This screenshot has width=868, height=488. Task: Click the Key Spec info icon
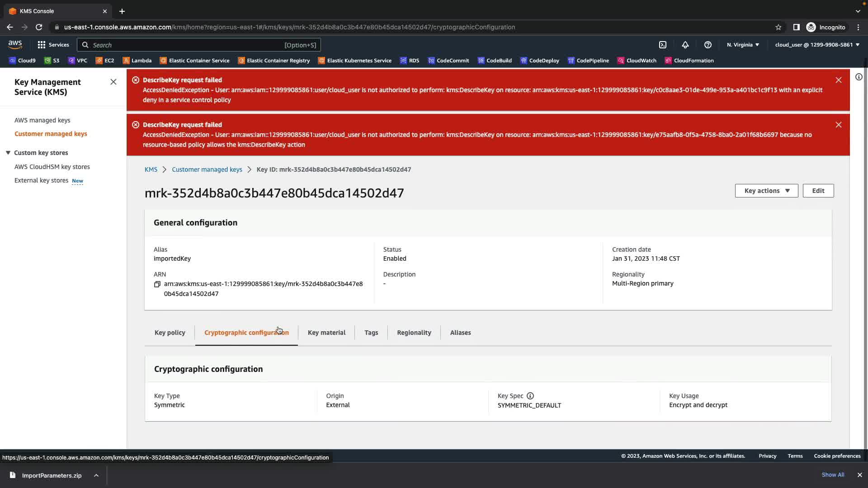pos(530,396)
